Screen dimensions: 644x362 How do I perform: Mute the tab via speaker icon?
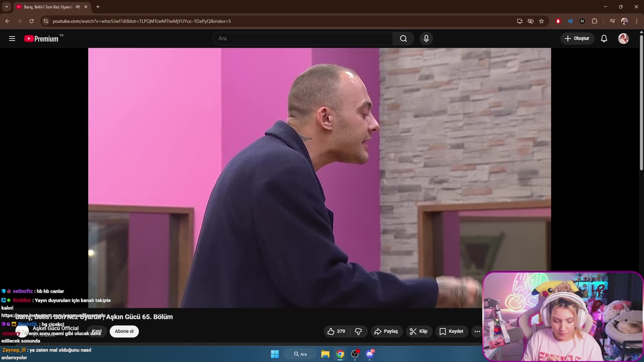pyautogui.click(x=77, y=7)
